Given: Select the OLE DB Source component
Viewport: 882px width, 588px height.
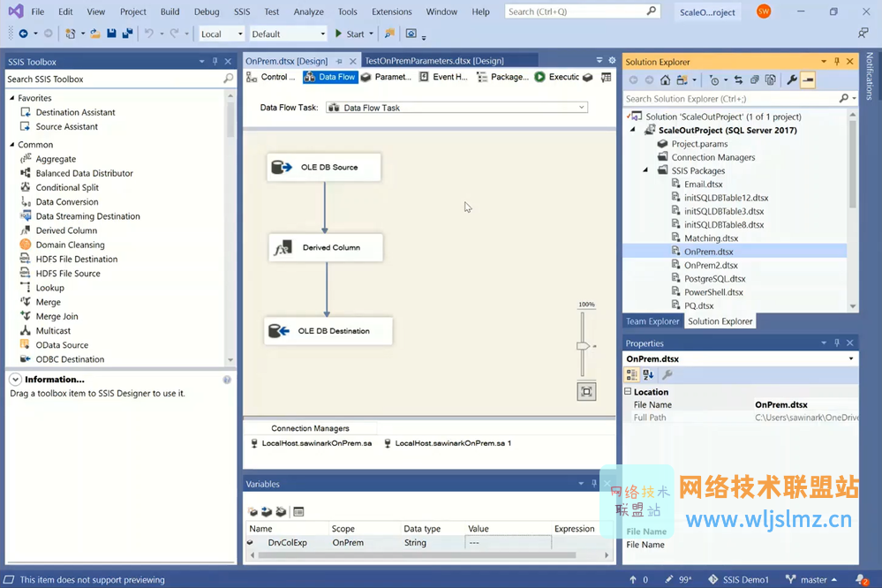Looking at the screenshot, I should click(324, 167).
